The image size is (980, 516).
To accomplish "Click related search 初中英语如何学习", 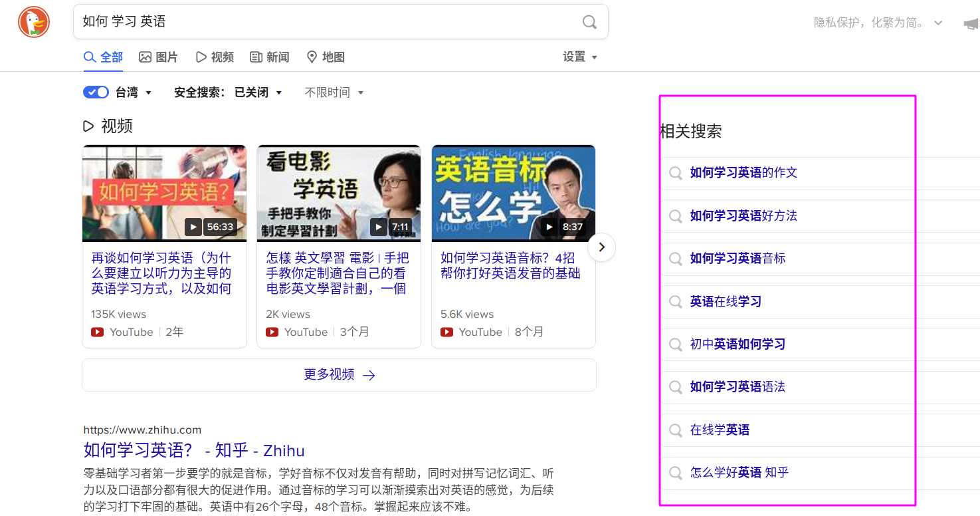I will (737, 344).
